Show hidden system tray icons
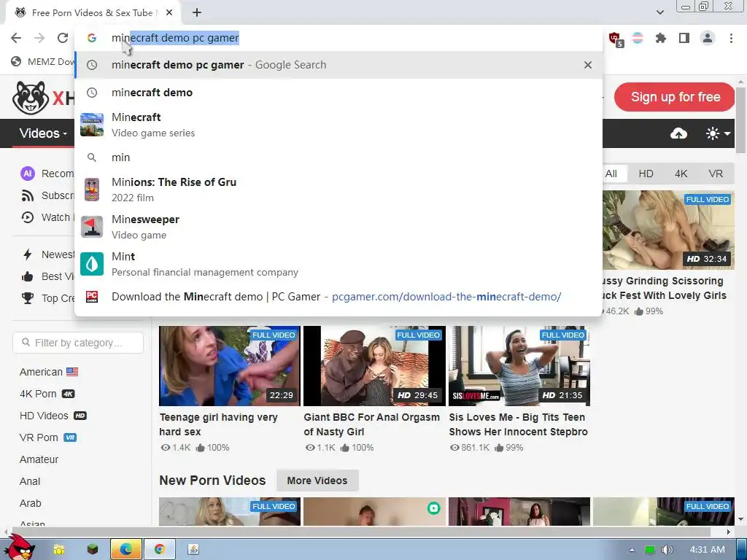 click(x=632, y=550)
